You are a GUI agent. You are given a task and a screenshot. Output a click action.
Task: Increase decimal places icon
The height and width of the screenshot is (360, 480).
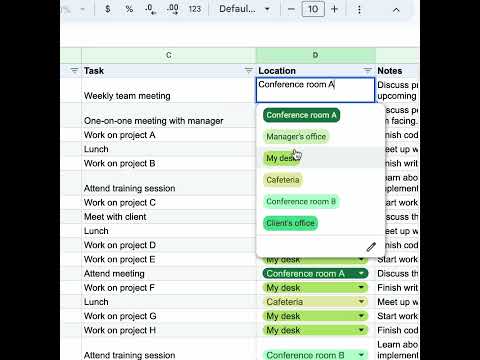point(172,9)
